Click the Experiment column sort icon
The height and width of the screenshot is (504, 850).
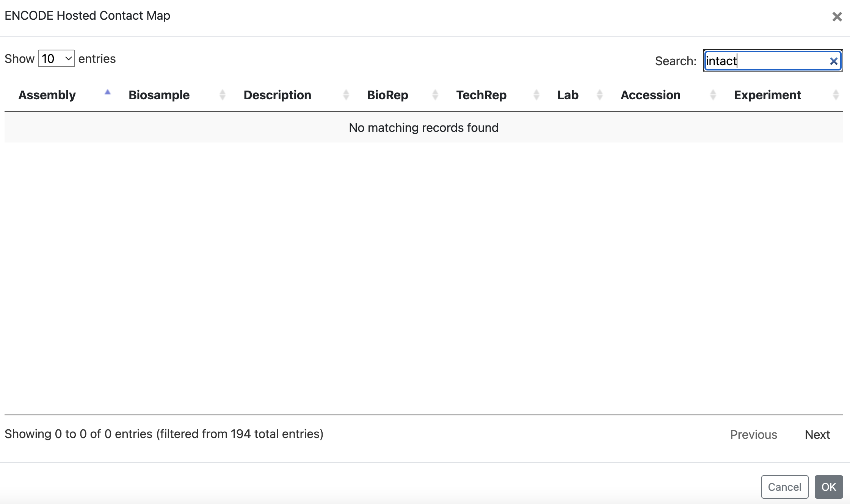836,95
